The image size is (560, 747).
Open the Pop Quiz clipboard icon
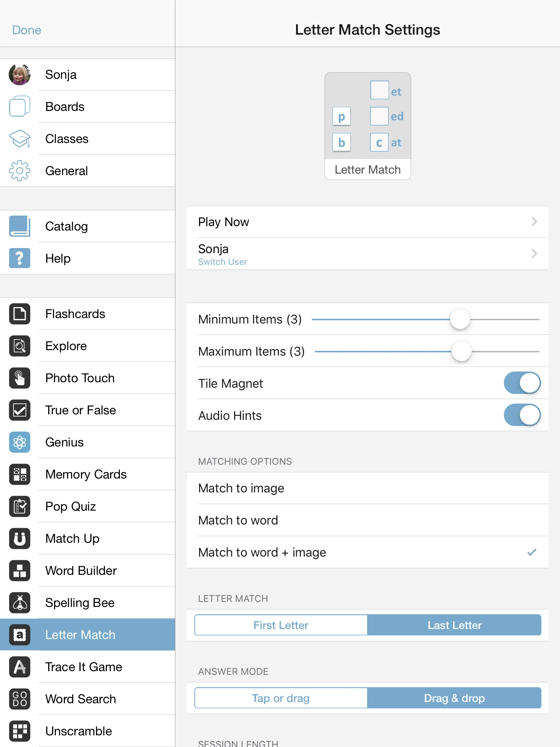[20, 506]
